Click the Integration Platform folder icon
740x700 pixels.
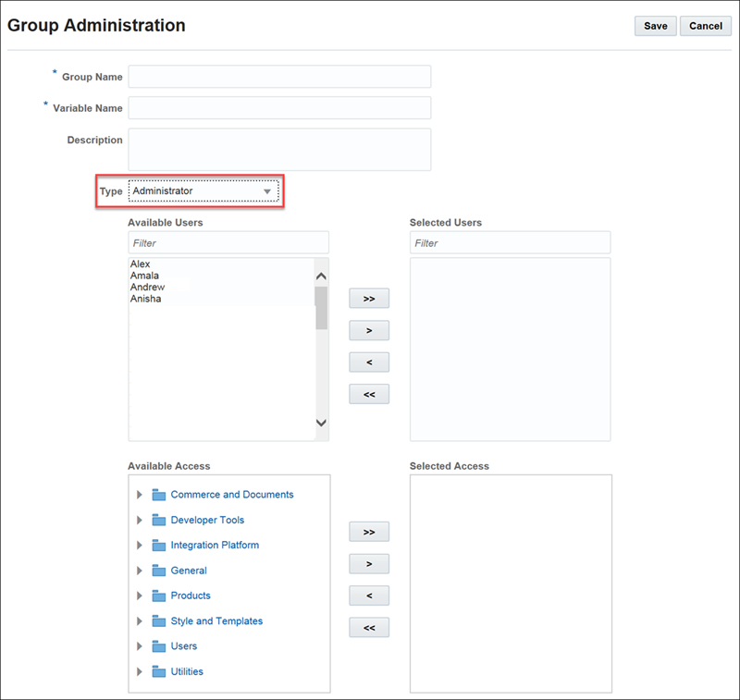tap(158, 546)
